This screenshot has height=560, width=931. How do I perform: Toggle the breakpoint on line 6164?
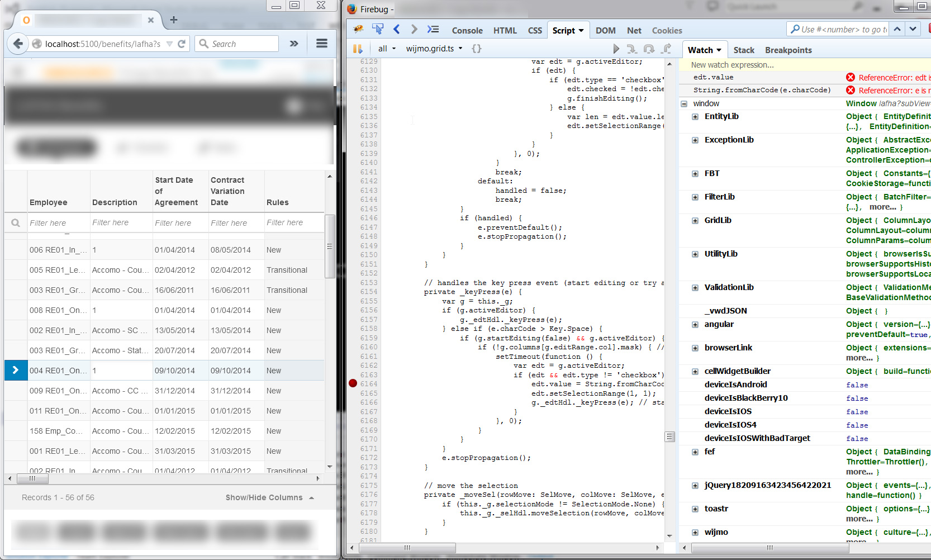click(x=353, y=383)
